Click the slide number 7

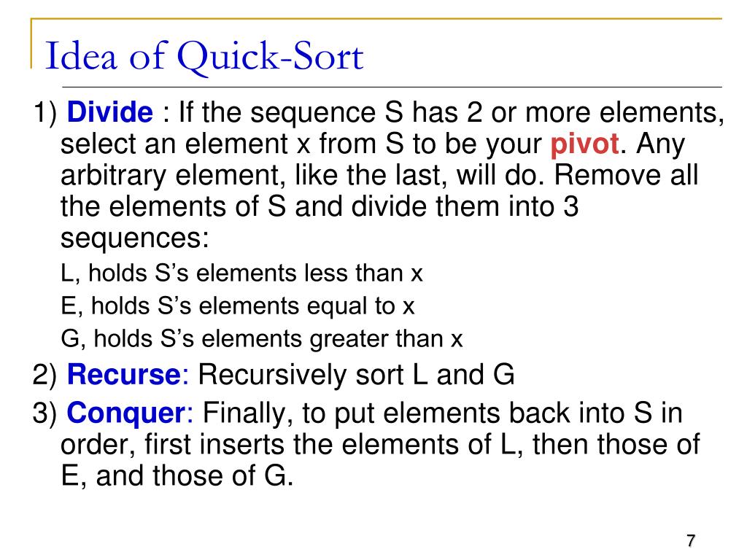click(x=691, y=540)
